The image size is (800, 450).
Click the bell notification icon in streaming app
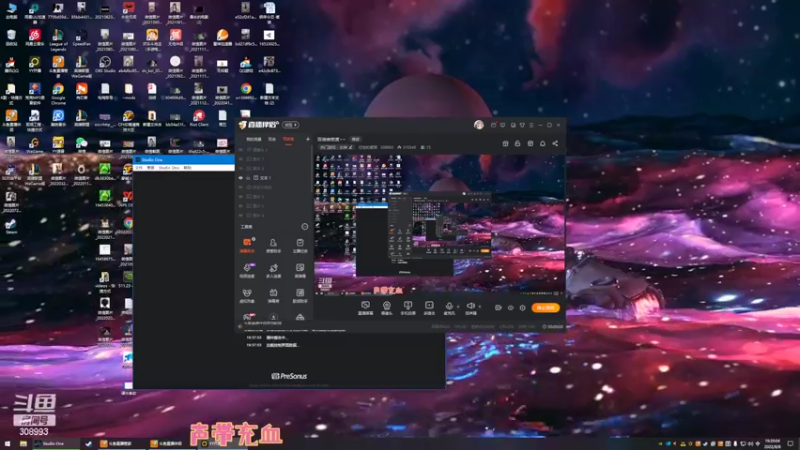click(x=542, y=143)
